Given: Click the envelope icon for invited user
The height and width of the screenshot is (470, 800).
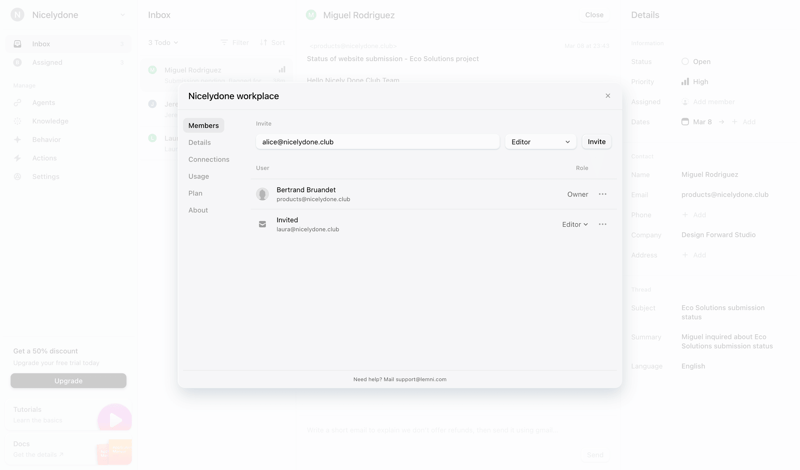Looking at the screenshot, I should [x=262, y=224].
